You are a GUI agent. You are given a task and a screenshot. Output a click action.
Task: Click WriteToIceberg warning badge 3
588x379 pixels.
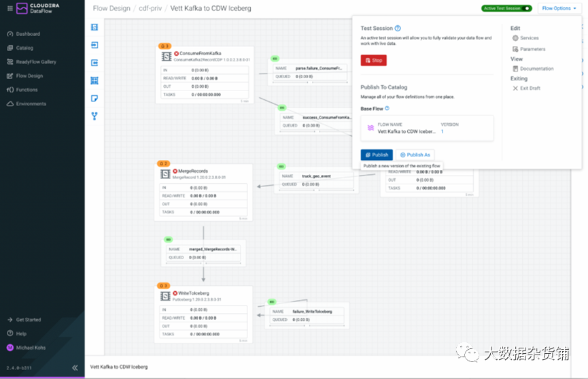coord(164,286)
